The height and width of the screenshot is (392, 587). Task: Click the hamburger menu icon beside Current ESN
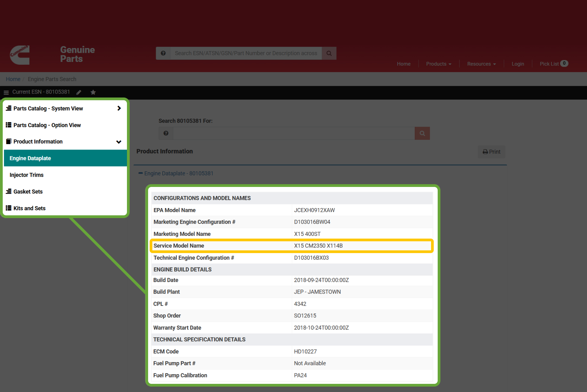[6, 92]
